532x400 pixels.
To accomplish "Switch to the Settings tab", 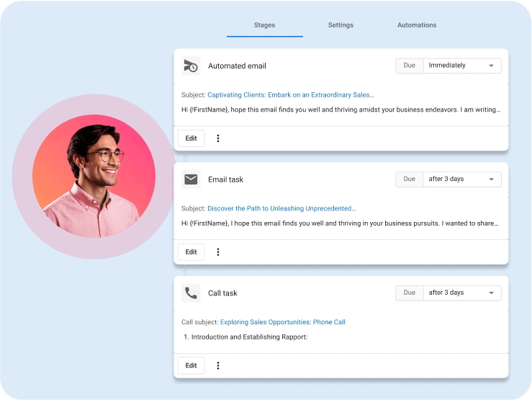I will (x=341, y=25).
